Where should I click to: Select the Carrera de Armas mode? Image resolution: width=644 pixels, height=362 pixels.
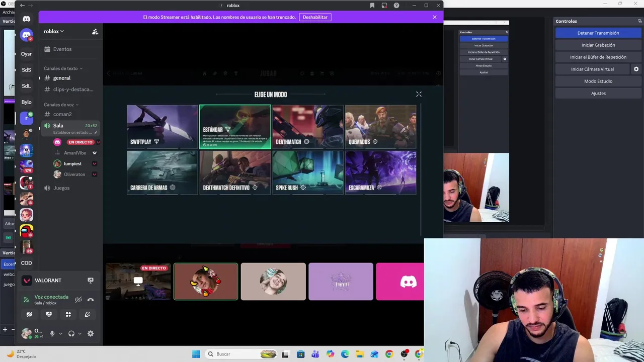point(163,172)
